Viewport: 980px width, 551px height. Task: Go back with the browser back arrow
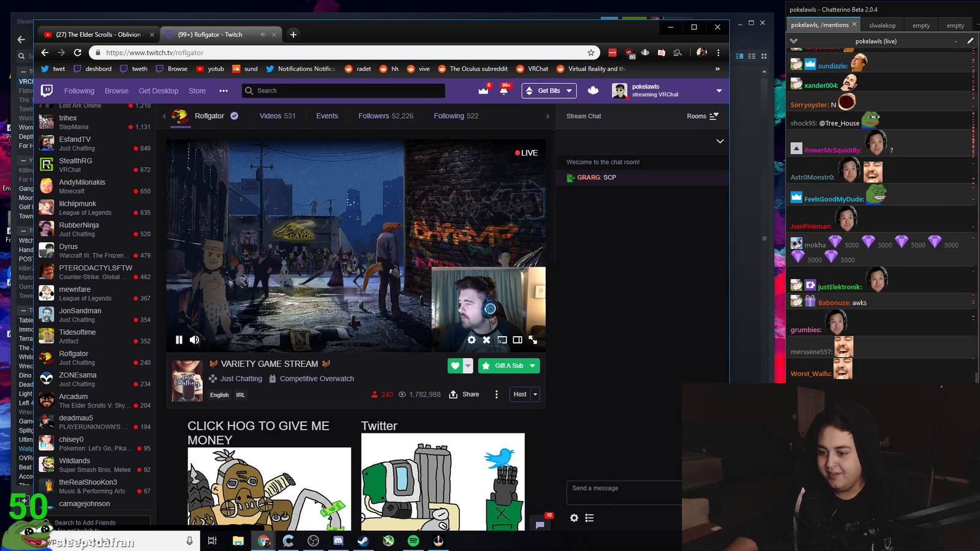(45, 53)
